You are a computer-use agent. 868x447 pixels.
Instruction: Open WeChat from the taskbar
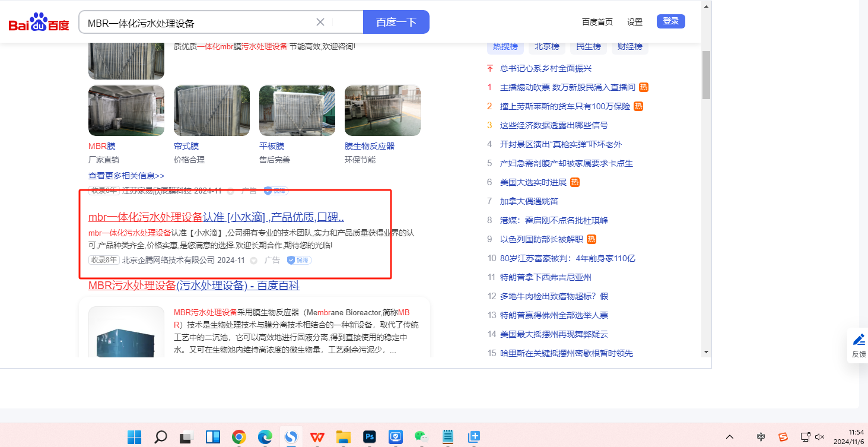click(421, 438)
